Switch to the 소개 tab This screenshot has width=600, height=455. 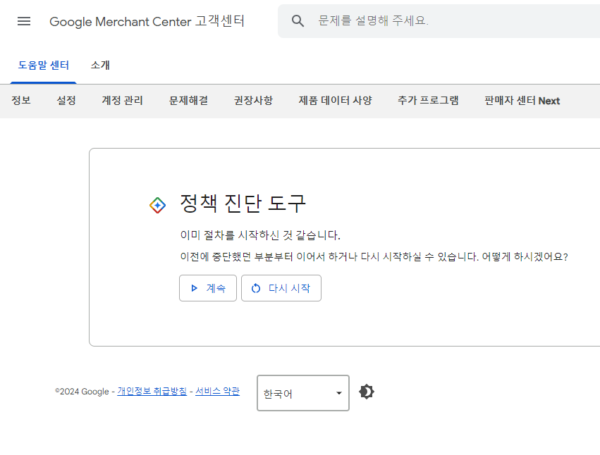point(100,65)
